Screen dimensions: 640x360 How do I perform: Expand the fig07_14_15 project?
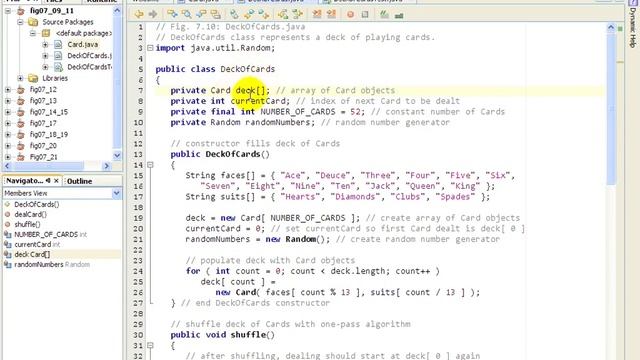(x=8, y=112)
